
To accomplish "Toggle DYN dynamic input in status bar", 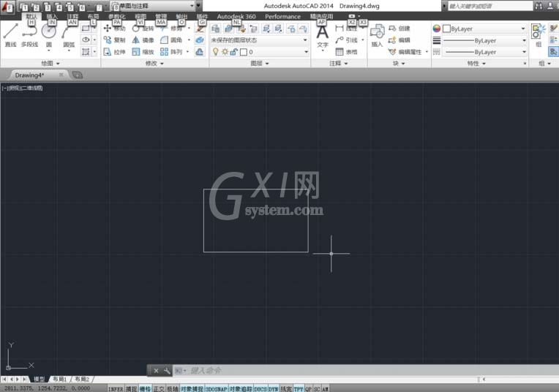I will (274, 388).
